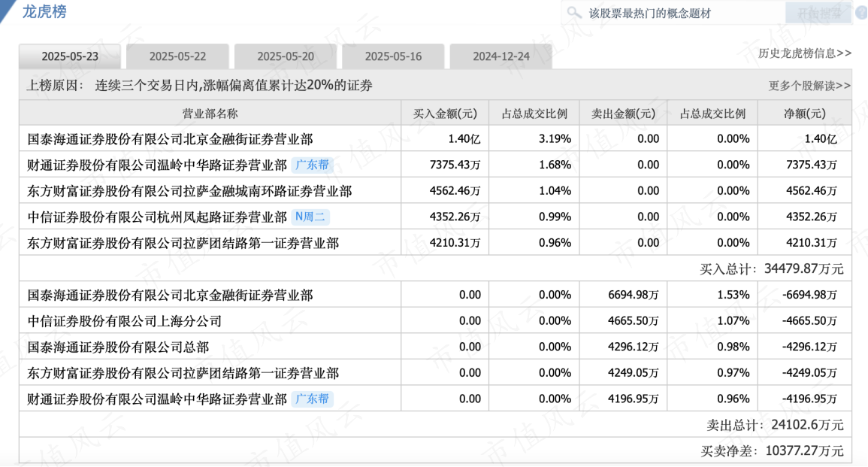Select the 国泰海通证券股份有限公司总部 entry
The height and width of the screenshot is (467, 868).
(118, 347)
